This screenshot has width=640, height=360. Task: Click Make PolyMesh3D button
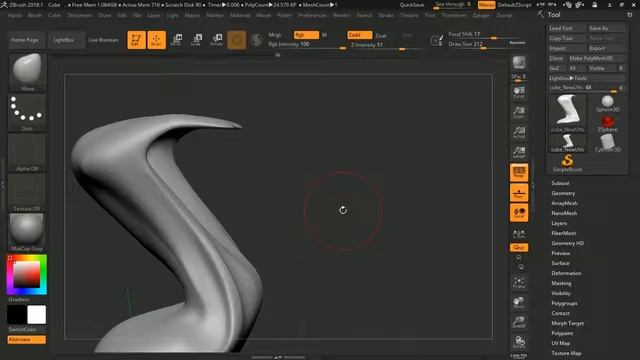597,58
